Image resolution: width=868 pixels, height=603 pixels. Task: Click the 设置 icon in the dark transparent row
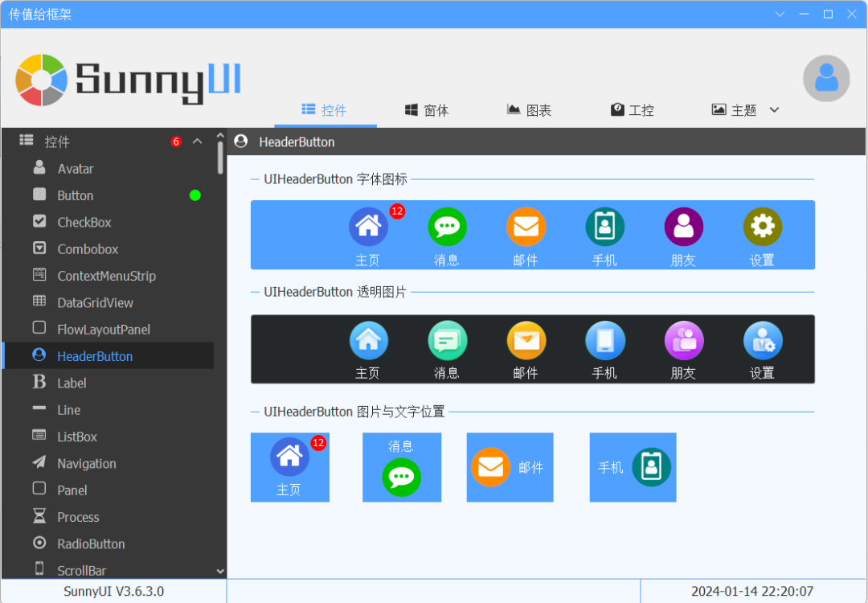[x=762, y=340]
